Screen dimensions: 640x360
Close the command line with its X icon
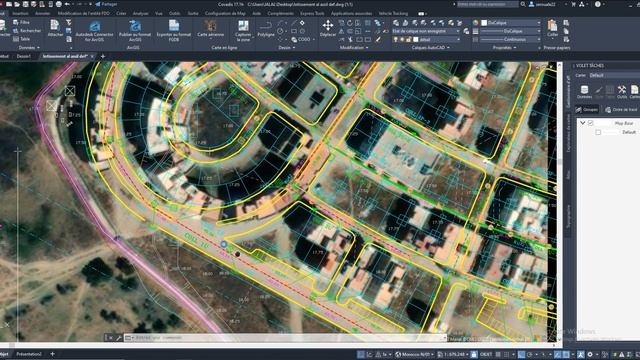(x=111, y=338)
